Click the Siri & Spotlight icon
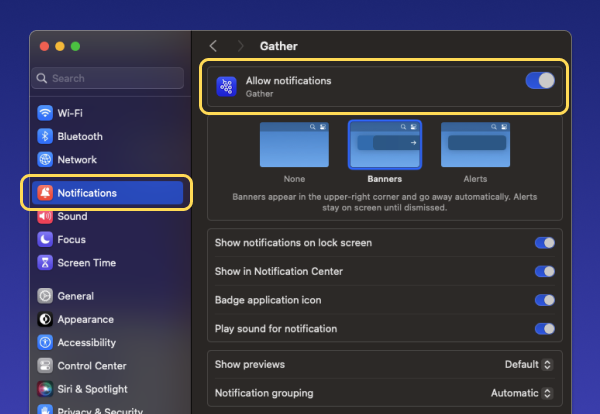Image resolution: width=600 pixels, height=414 pixels. pyautogui.click(x=45, y=389)
